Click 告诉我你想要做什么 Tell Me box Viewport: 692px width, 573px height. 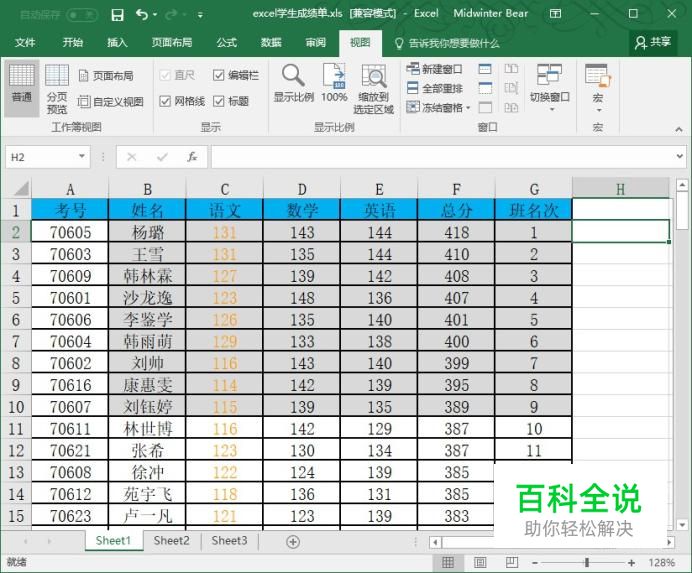[448, 43]
